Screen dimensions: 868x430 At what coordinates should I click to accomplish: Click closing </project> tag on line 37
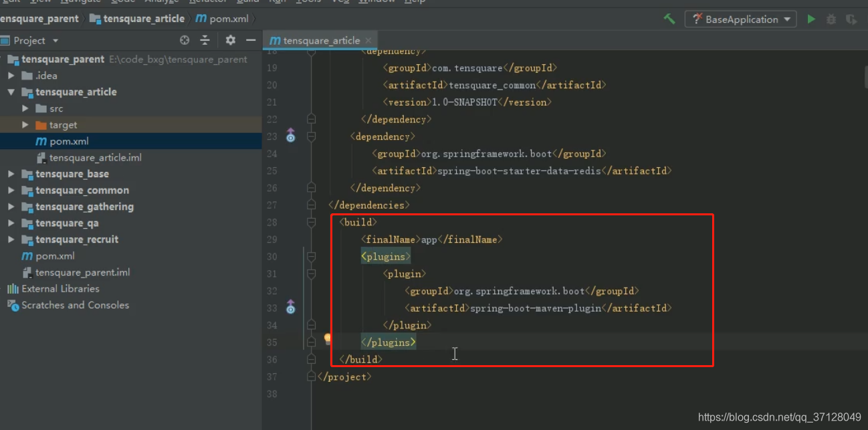coord(344,377)
